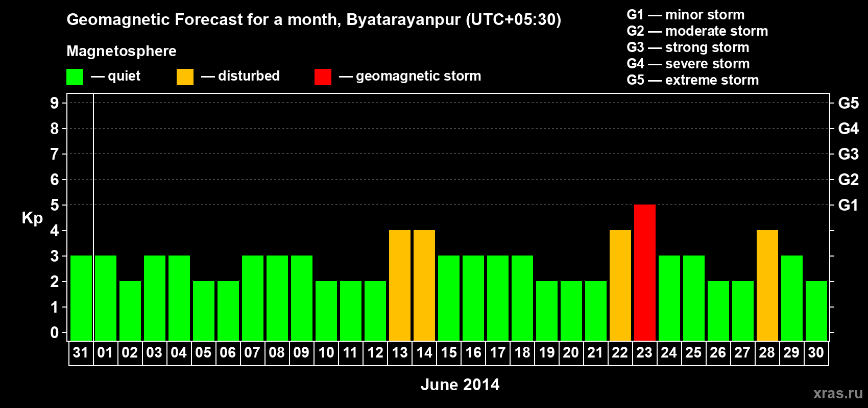Select the orange bar for day 22
The height and width of the screenshot is (408, 868).
pyautogui.click(x=620, y=285)
